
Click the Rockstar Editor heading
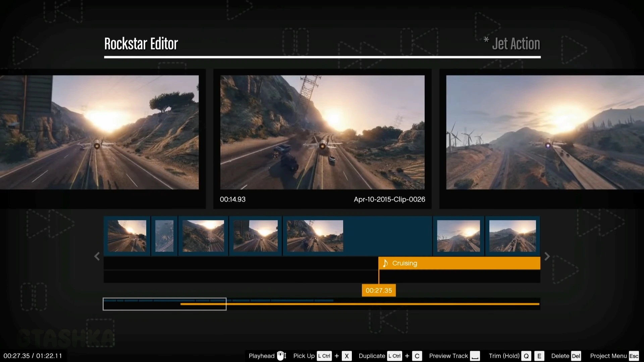click(141, 44)
